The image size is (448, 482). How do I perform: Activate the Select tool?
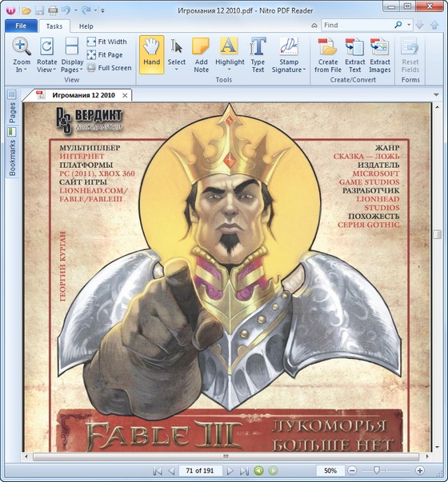[x=177, y=54]
